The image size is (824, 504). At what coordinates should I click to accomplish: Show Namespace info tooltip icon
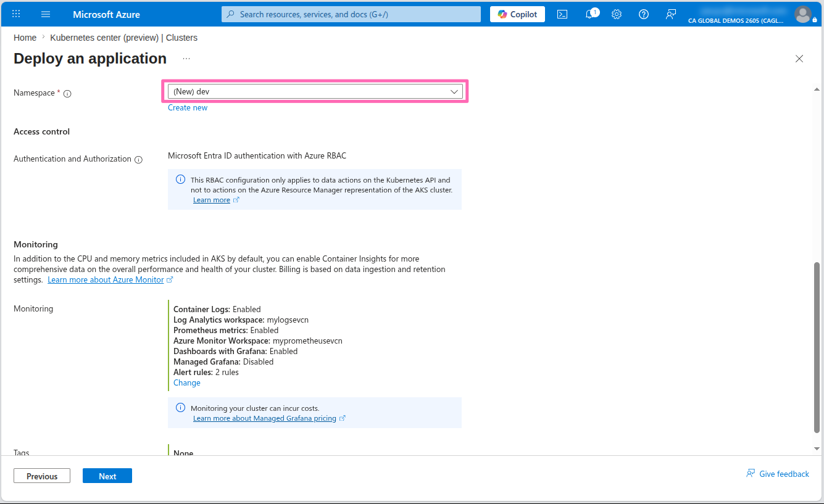pyautogui.click(x=68, y=94)
